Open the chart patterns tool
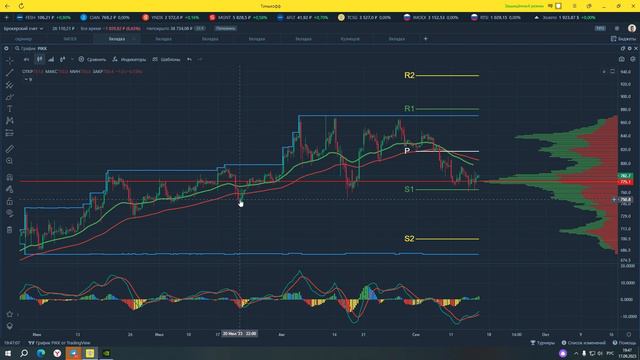This screenshot has width=640, height=360. pos(9,121)
